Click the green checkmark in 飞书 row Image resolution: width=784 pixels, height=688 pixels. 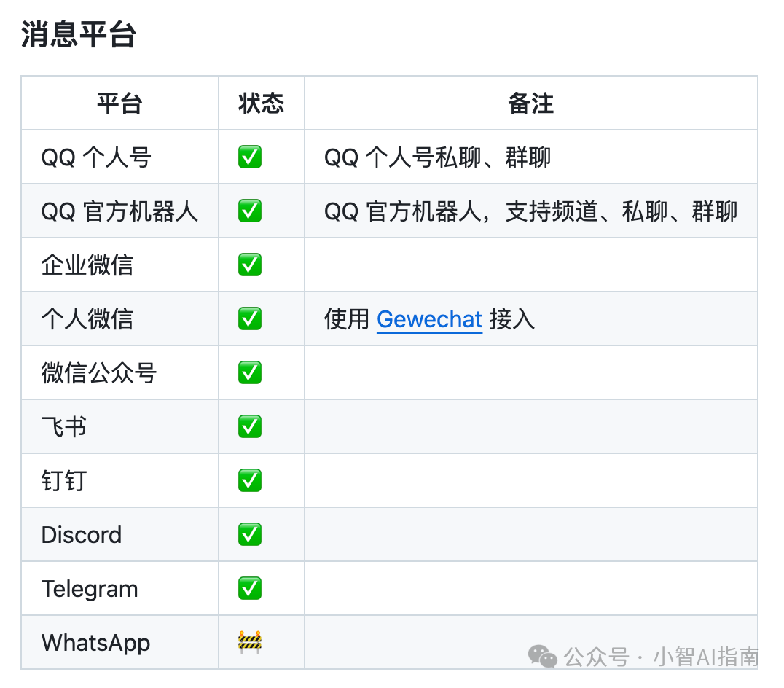[x=250, y=426]
